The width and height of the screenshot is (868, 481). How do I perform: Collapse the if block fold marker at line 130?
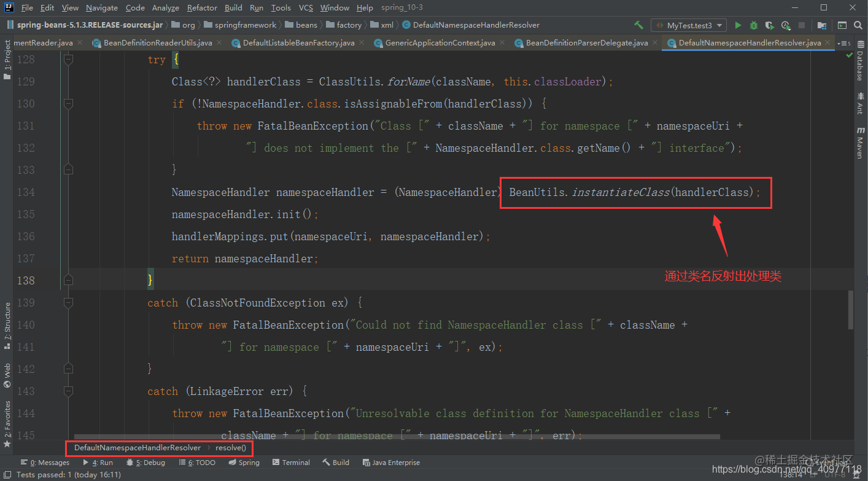(68, 104)
